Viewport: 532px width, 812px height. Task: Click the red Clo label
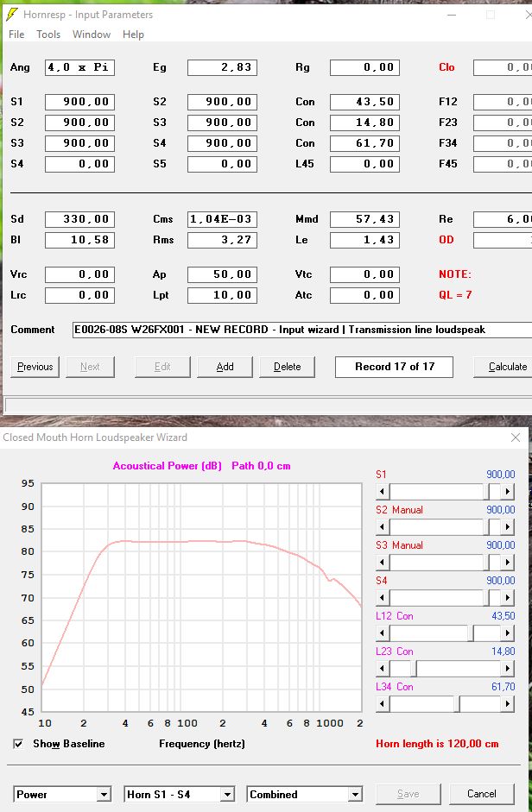click(x=446, y=67)
